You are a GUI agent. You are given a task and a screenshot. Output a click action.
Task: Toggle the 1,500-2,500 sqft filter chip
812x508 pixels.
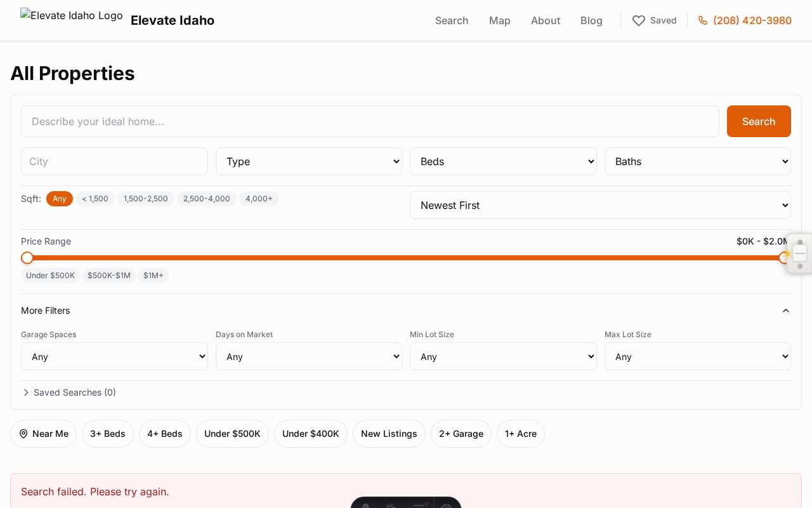(x=146, y=199)
